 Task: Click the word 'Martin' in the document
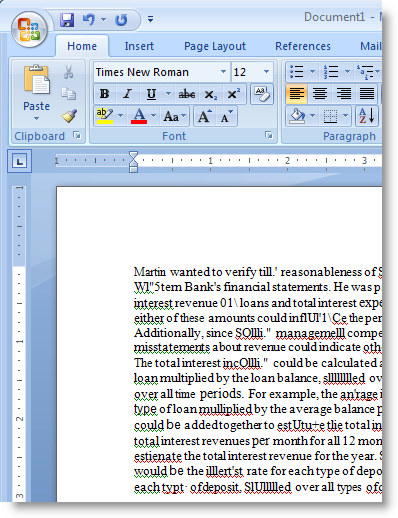[150, 272]
